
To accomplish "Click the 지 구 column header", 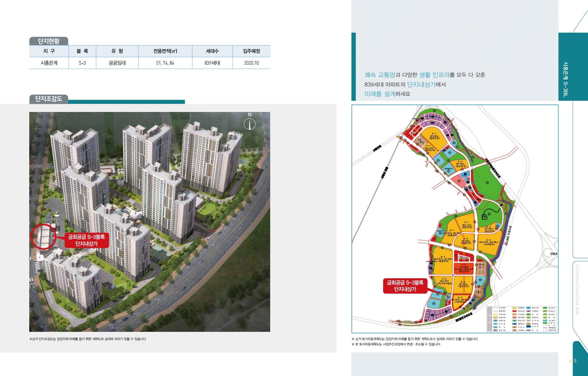I will click(49, 51).
